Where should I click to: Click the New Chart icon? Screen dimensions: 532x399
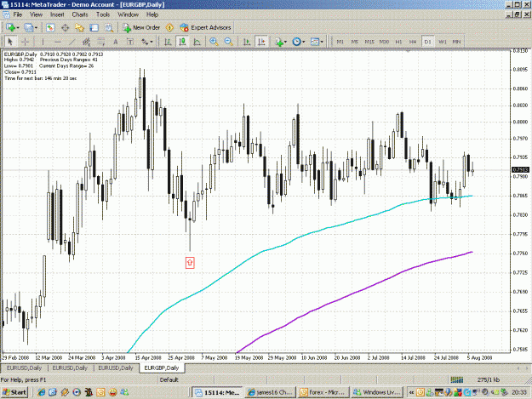(x=10, y=27)
